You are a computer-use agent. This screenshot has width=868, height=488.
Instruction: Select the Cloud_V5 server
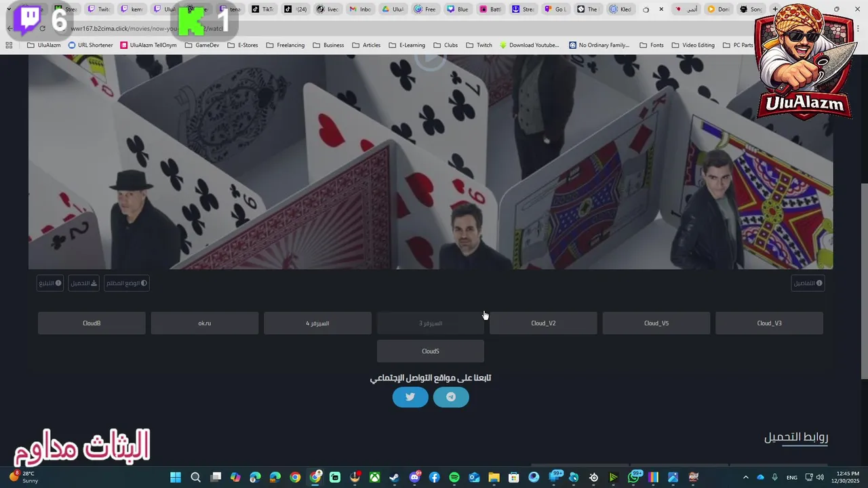pos(656,323)
